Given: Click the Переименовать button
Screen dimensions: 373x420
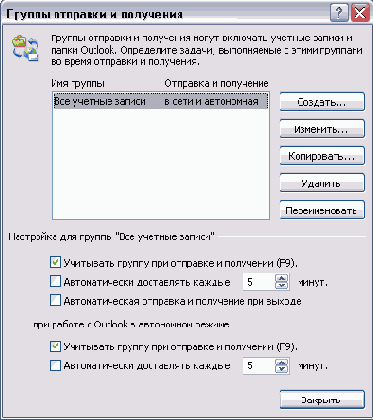Looking at the screenshot, I should 322,210.
